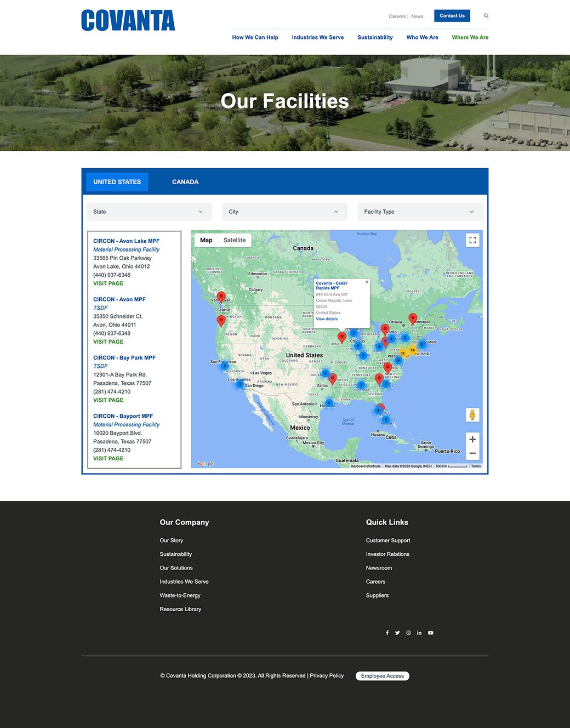This screenshot has width=570, height=728.
Task: Open Suppliers footer link
Action: tap(377, 595)
